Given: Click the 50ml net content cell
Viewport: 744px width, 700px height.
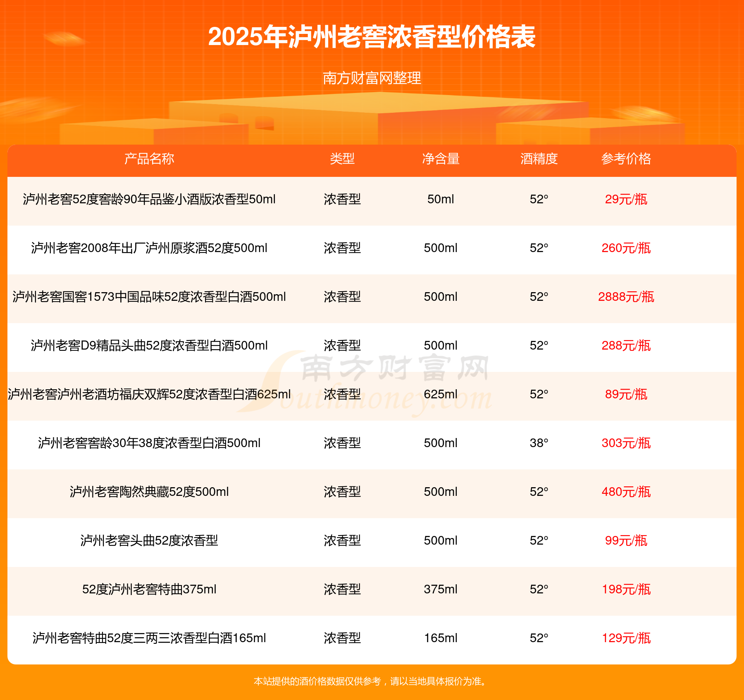Looking at the screenshot, I should 441,199.
